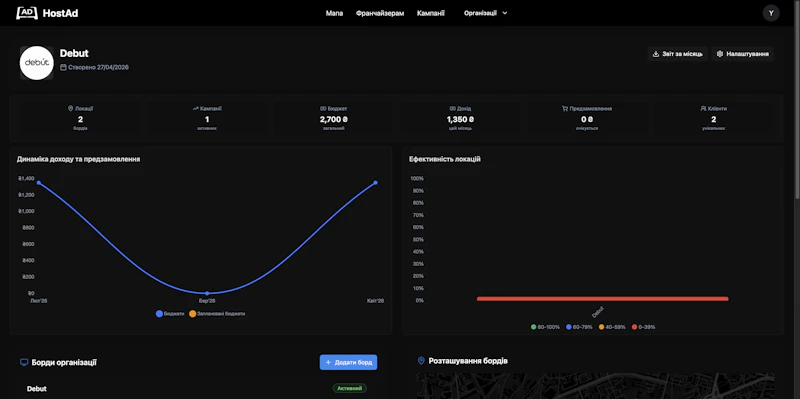Screen dimensions: 800x399
Task: Click the monitor icon beside Борди організації
Action: (x=23, y=362)
